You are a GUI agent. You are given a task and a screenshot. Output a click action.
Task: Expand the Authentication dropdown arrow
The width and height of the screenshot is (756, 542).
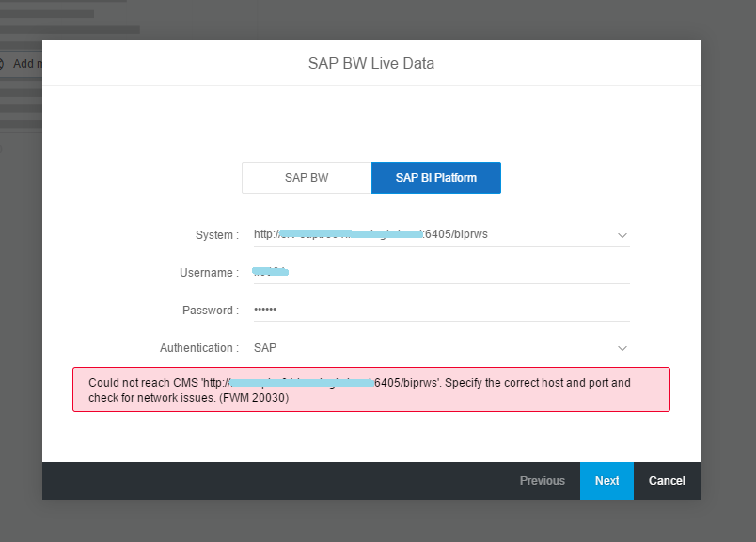tap(622, 348)
